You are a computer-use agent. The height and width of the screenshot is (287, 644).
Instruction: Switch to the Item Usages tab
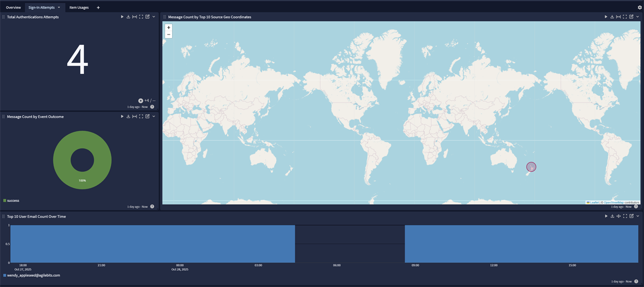coord(79,8)
